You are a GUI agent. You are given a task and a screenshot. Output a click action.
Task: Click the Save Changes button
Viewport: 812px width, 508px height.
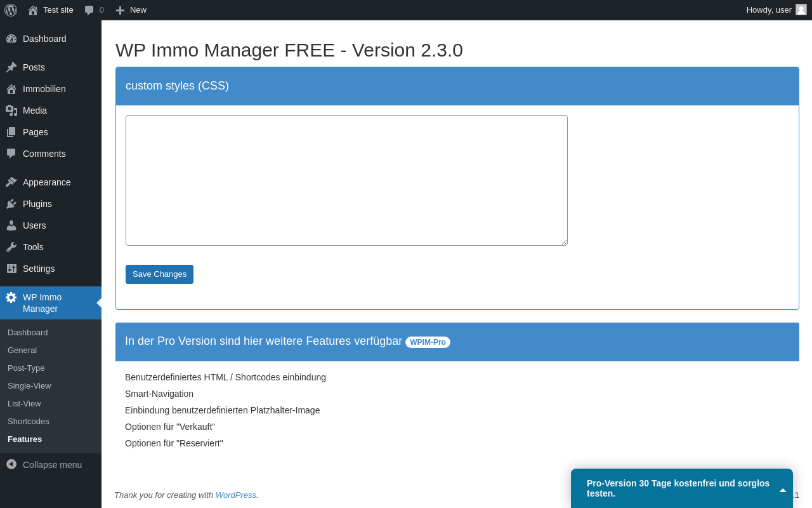[x=159, y=274]
